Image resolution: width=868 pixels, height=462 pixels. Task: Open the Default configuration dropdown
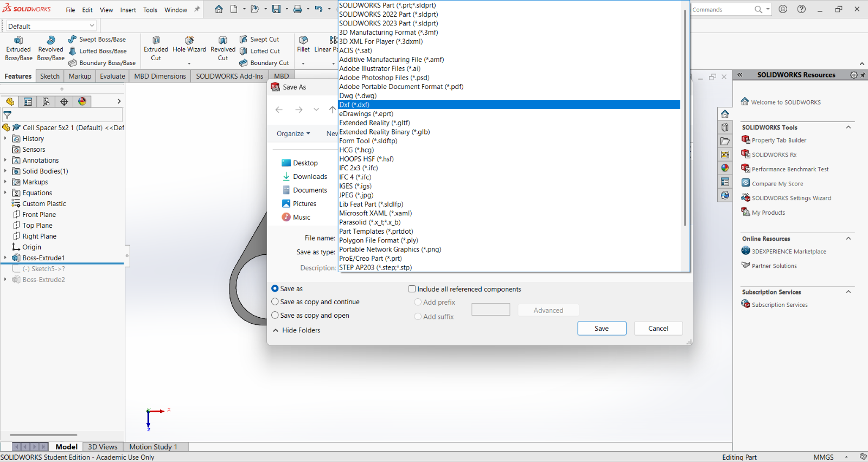point(51,26)
